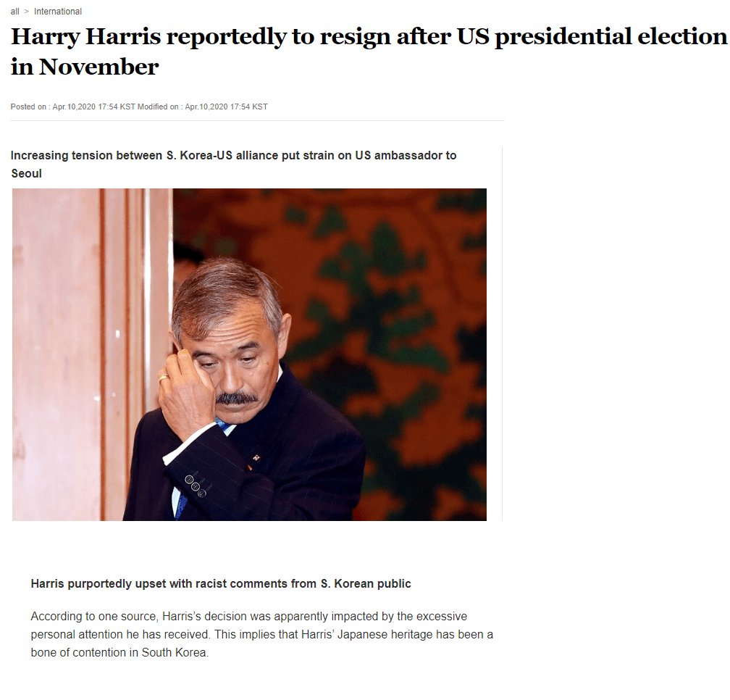Viewport: 730px width, 700px height.
Task: Click the "Increasing tension" subheading line
Action: tap(233, 156)
